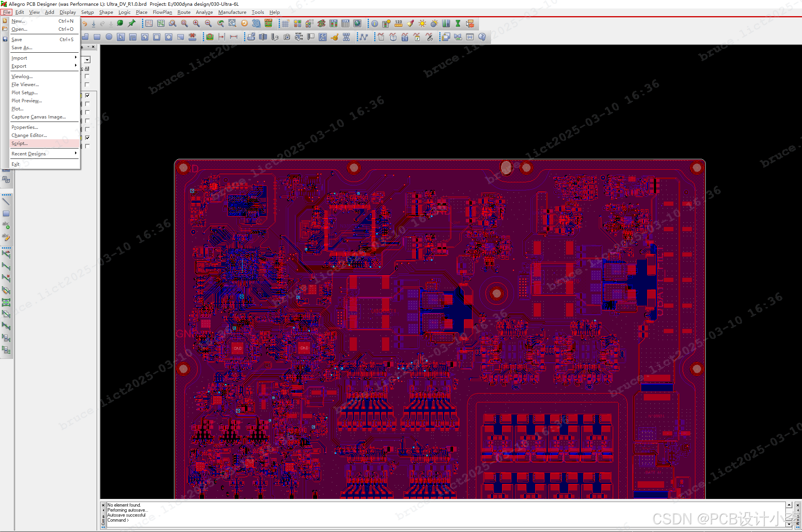The height and width of the screenshot is (532, 802).
Task: Open the ODB export toolbar icon
Action: click(251, 37)
